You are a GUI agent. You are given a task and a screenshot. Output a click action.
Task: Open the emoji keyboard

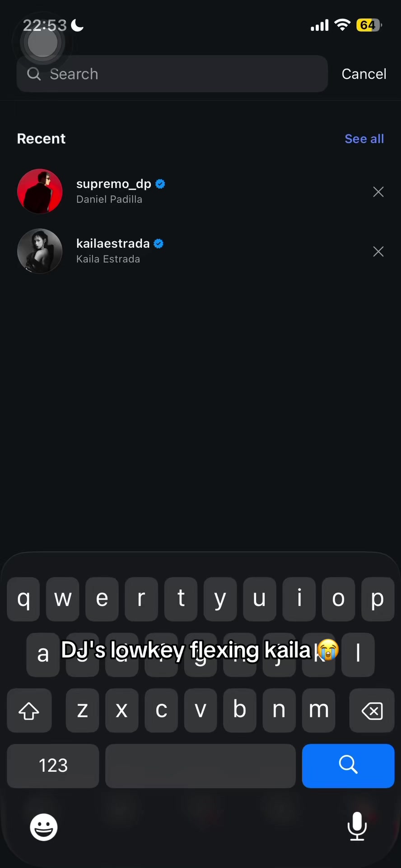[x=44, y=827]
